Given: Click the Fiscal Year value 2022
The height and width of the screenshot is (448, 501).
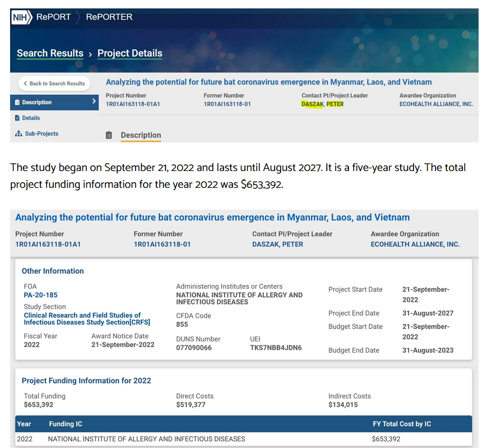Looking at the screenshot, I should [31, 345].
